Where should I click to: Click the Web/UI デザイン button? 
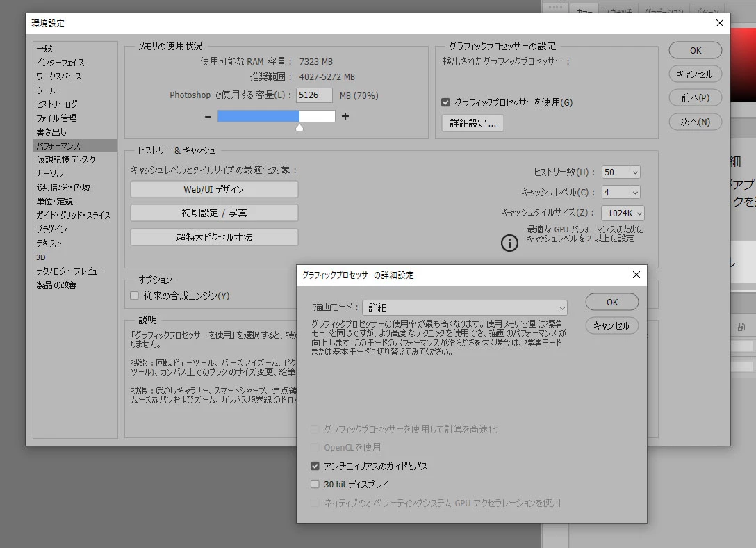click(214, 190)
